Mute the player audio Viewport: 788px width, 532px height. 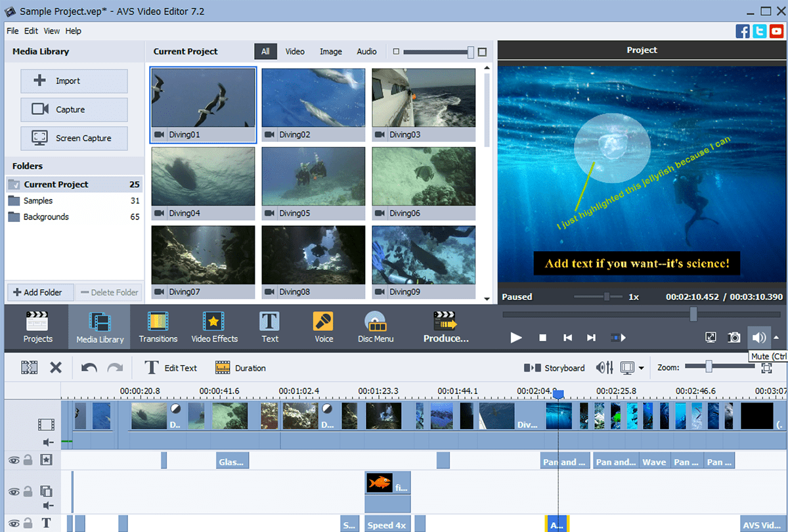click(759, 337)
